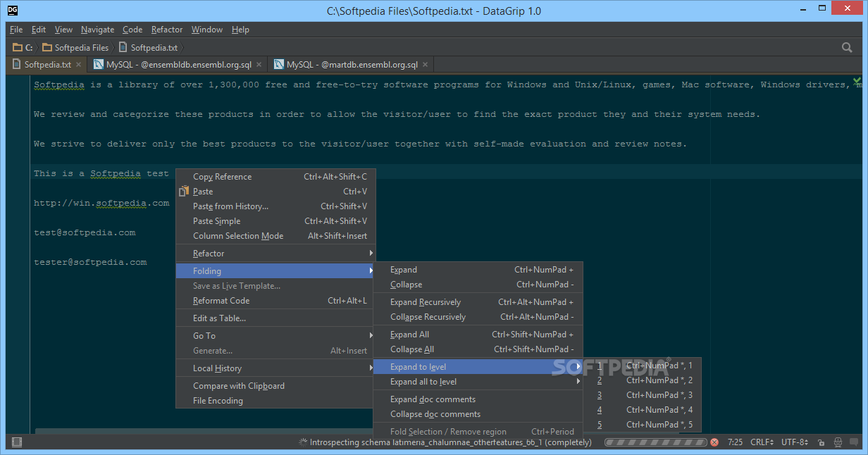Select Expand doc comments
This screenshot has height=455, width=868.
(478, 399)
